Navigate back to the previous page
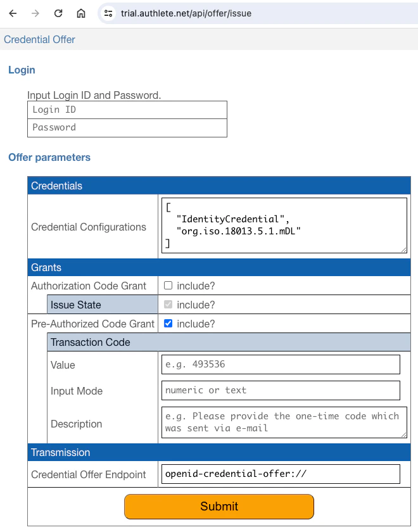This screenshot has height=532, width=418. click(13, 12)
